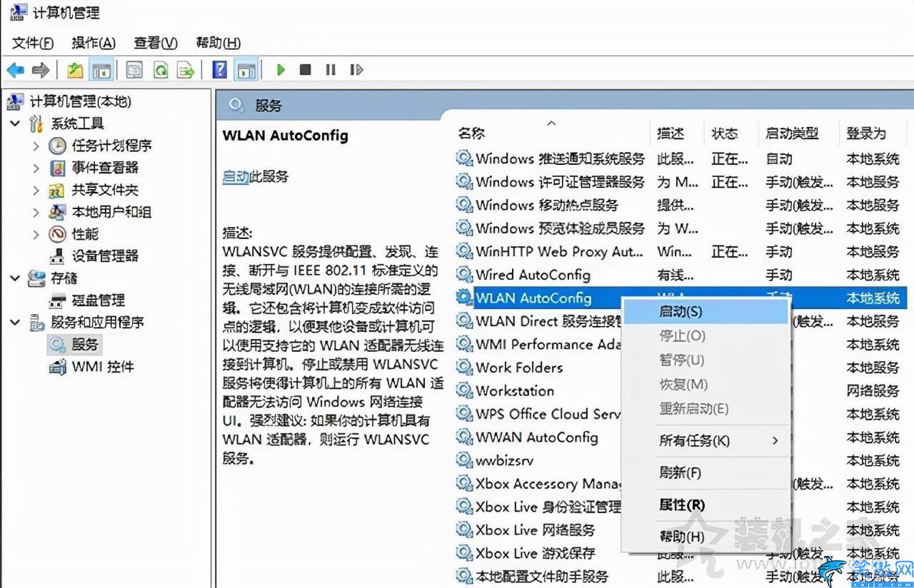Click the gear icon beside Wired AutoConfig
This screenshot has height=588, width=914.
coord(465,275)
